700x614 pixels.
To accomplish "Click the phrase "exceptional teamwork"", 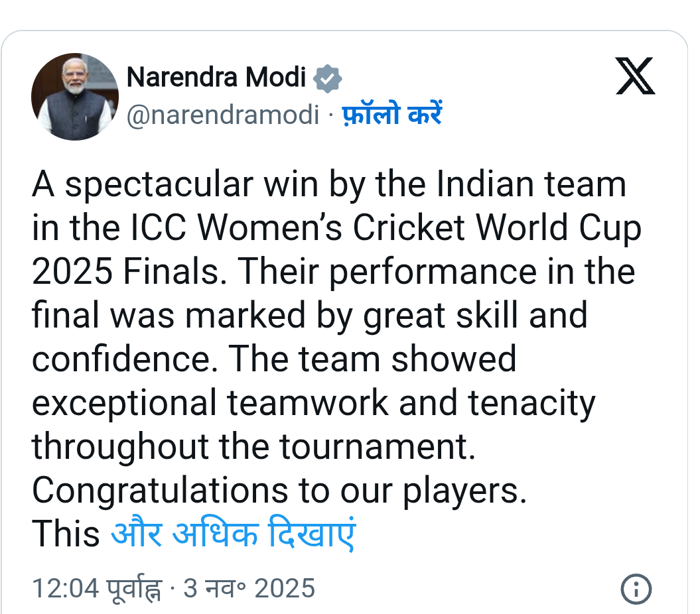I will 220,403.
